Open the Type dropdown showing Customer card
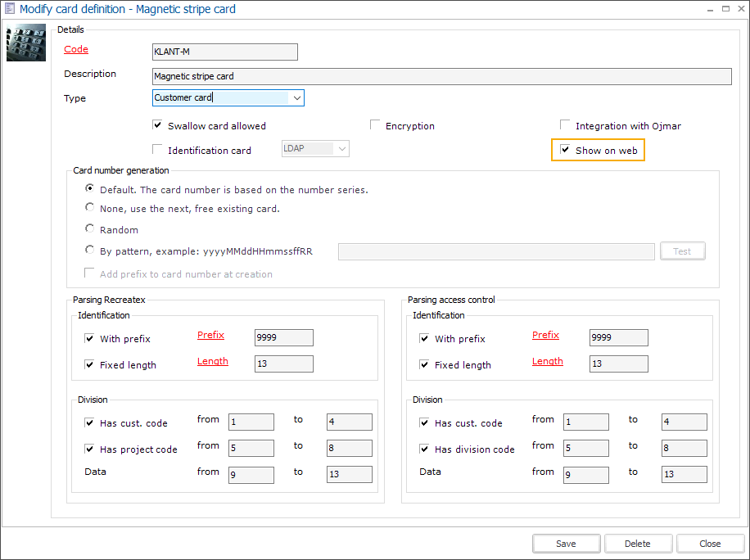 (296, 98)
